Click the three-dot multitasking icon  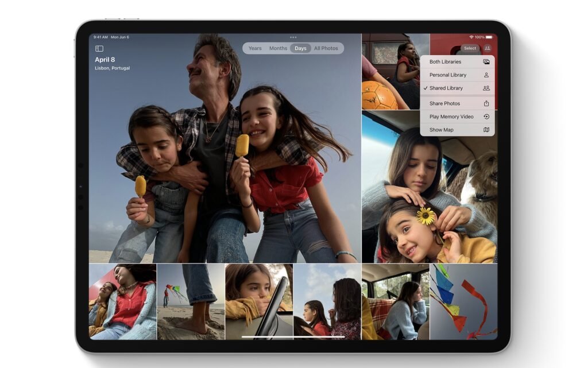click(293, 37)
